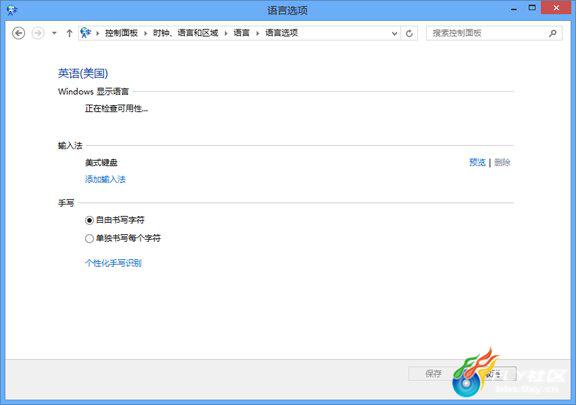Click the Back navigation arrow
The image size is (576, 405).
click(18, 33)
